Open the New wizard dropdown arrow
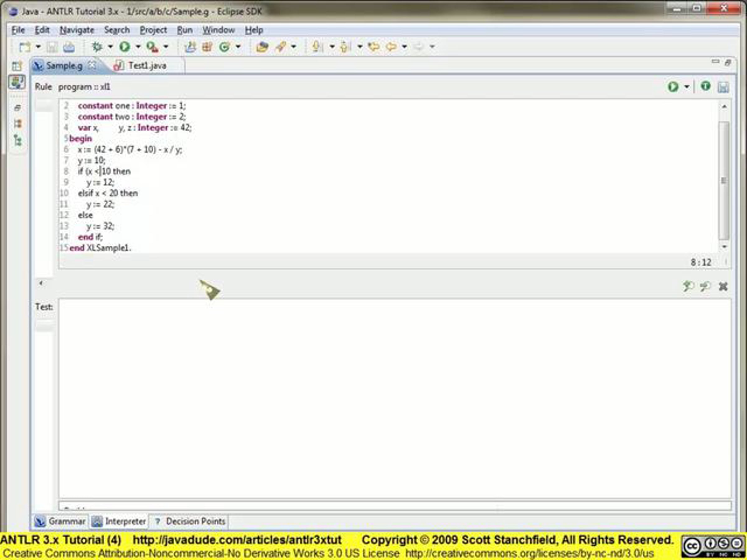The width and height of the screenshot is (747, 560). tap(38, 47)
